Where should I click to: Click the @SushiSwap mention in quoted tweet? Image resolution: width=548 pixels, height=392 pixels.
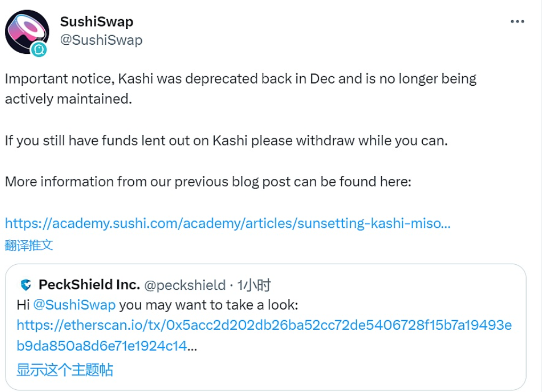point(74,305)
